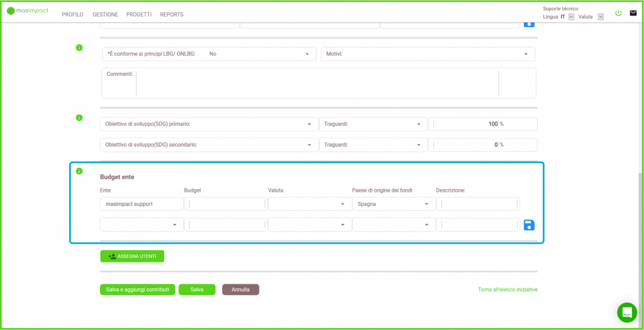This screenshot has width=644, height=330.
Task: Expand Paese di origine dropdown showing Spagna
Action: (393, 204)
